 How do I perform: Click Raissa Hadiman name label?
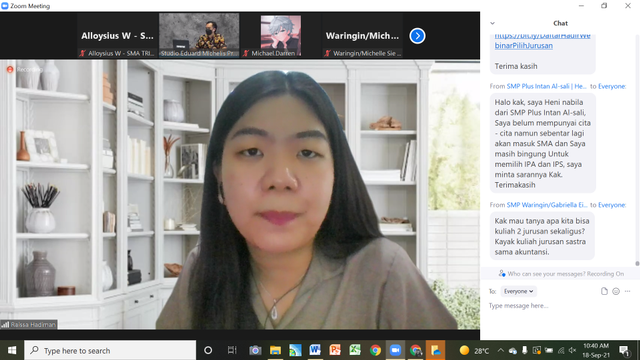pyautogui.click(x=29, y=324)
